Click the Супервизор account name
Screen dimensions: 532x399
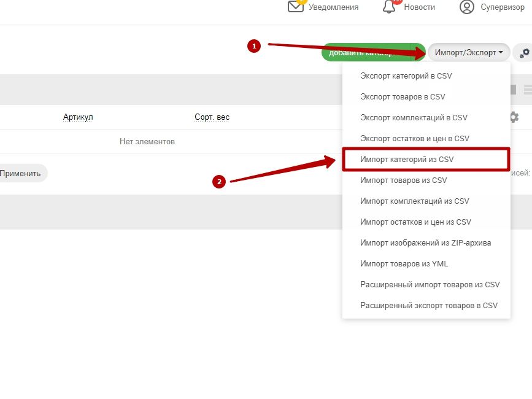coord(503,7)
